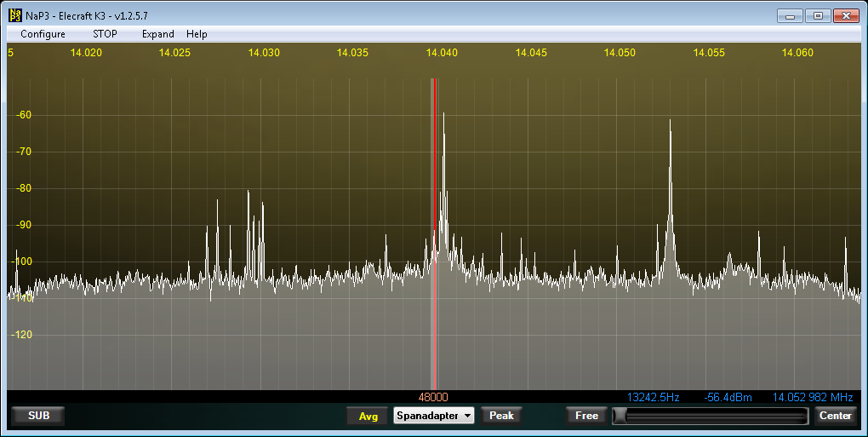Click STOP in the menu bar
The width and height of the screenshot is (868, 437).
[105, 34]
